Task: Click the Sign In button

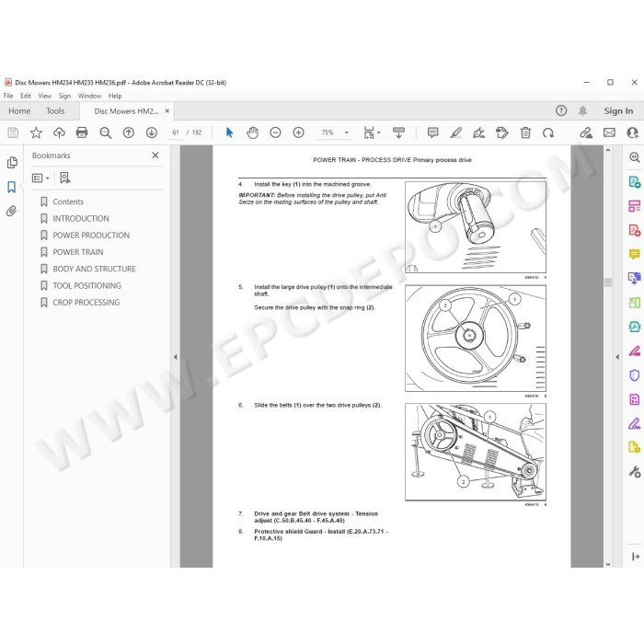Action: [618, 111]
